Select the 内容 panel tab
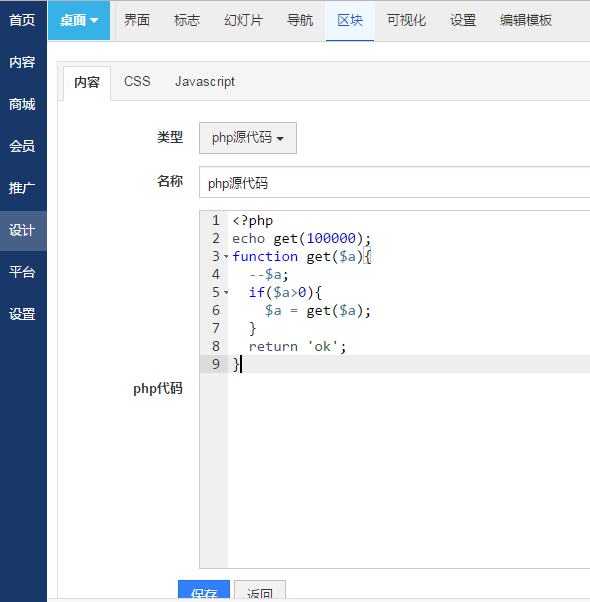Image resolution: width=590 pixels, height=602 pixels. [x=87, y=83]
